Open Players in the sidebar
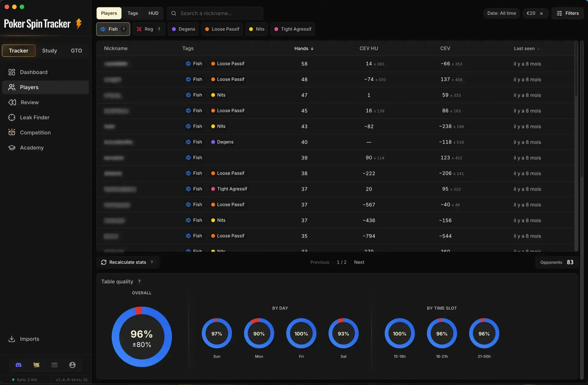This screenshot has width=588, height=385. click(45, 87)
